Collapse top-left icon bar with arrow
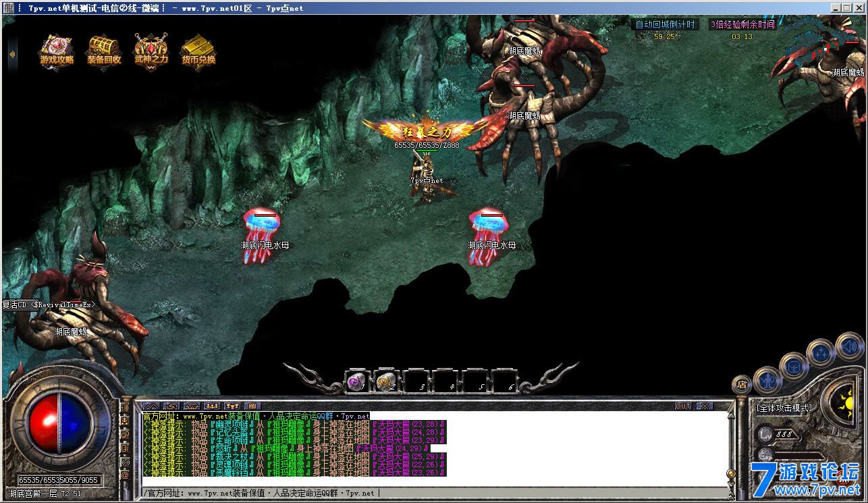Viewport: 868px width, 503px height. [x=12, y=55]
